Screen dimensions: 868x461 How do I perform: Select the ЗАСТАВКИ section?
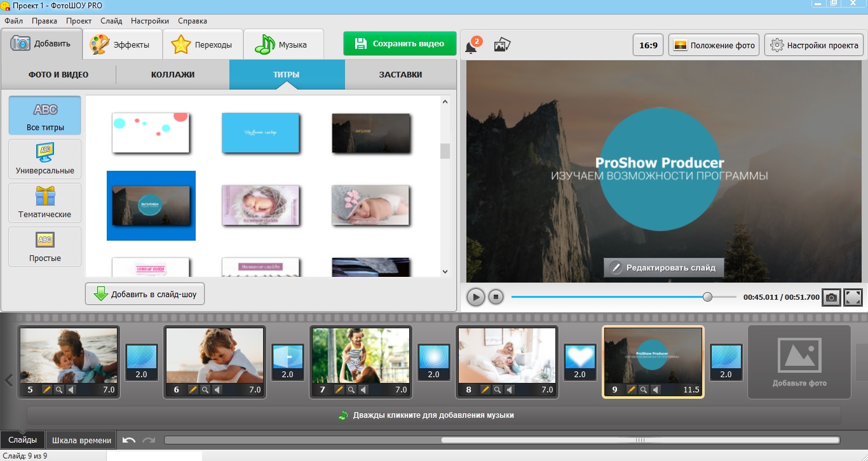coord(400,74)
